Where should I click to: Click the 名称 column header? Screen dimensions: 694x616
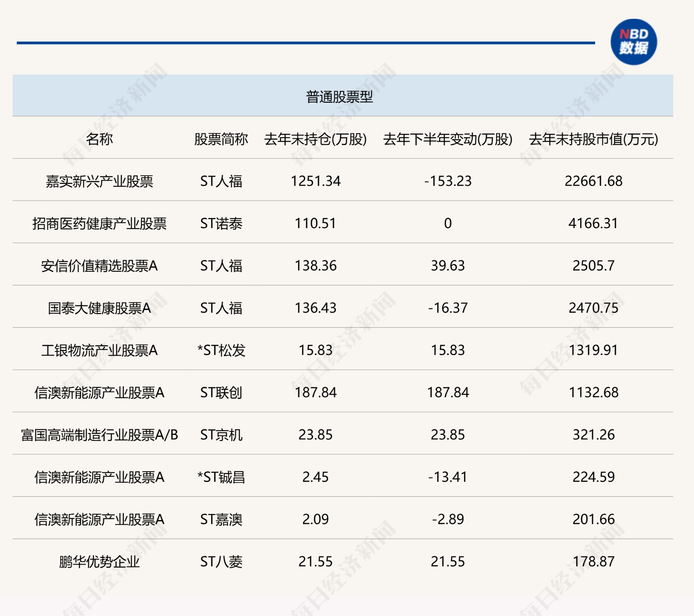(x=99, y=139)
